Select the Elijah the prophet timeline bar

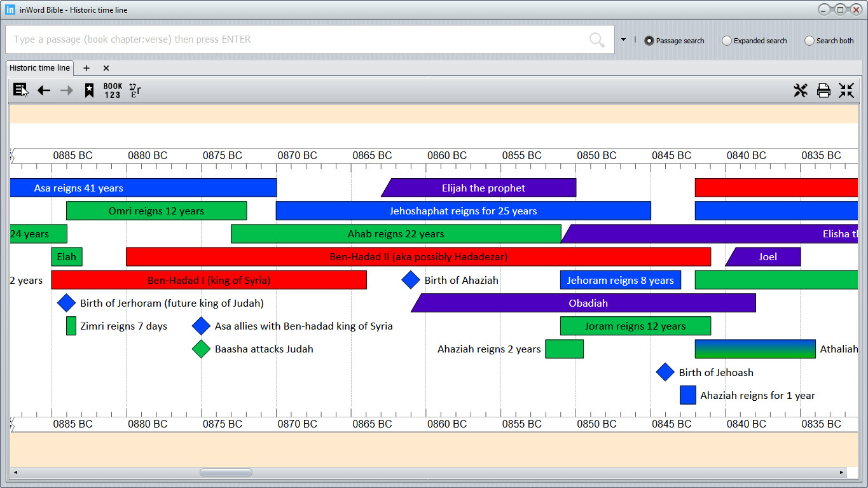pyautogui.click(x=483, y=188)
